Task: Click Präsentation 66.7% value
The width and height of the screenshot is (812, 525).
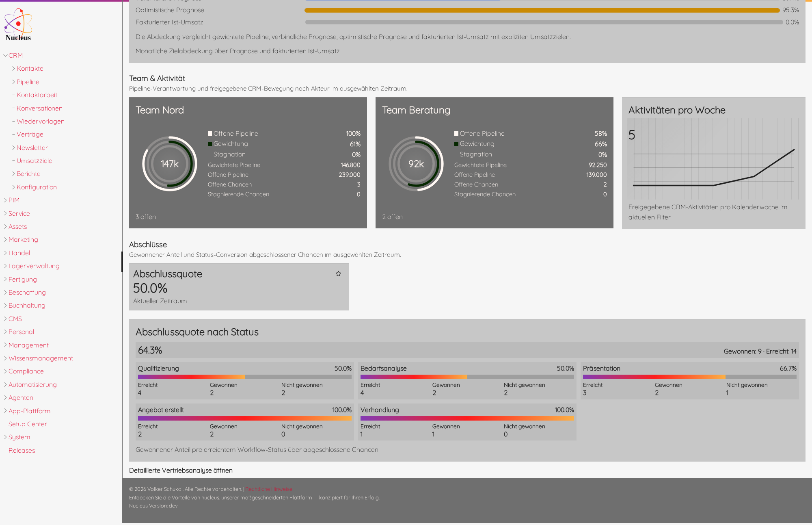Action: (x=788, y=368)
